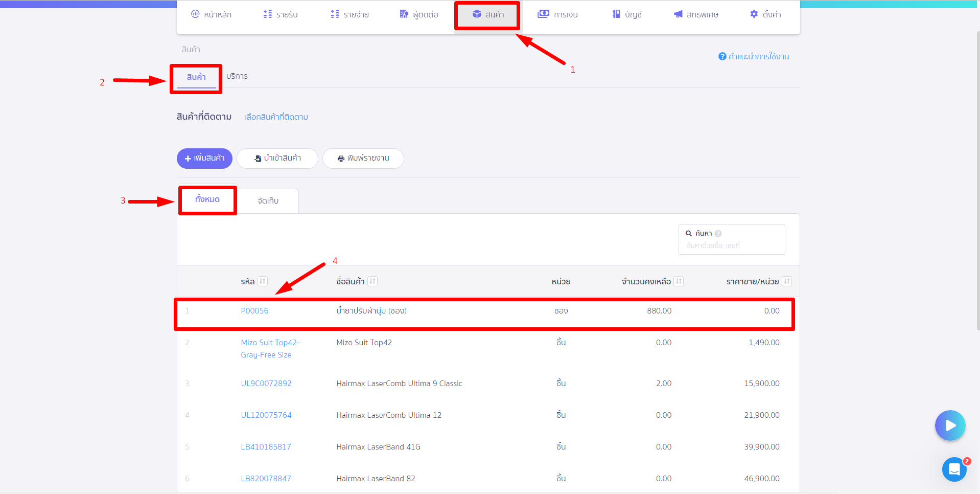The image size is (980, 494).
Task: Switch to the จัดเก็บ archived tab
Action: tap(268, 201)
